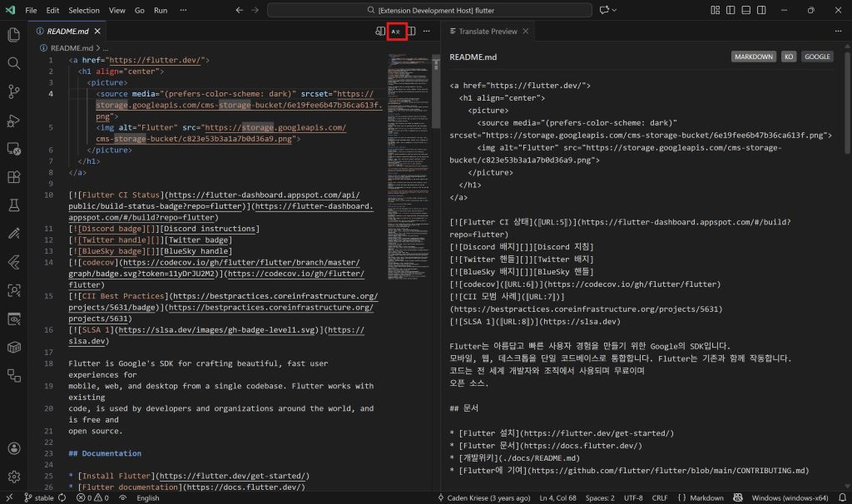The width and height of the screenshot is (852, 504).
Task: Open the Flutter sidebar view
Action: coord(13,262)
